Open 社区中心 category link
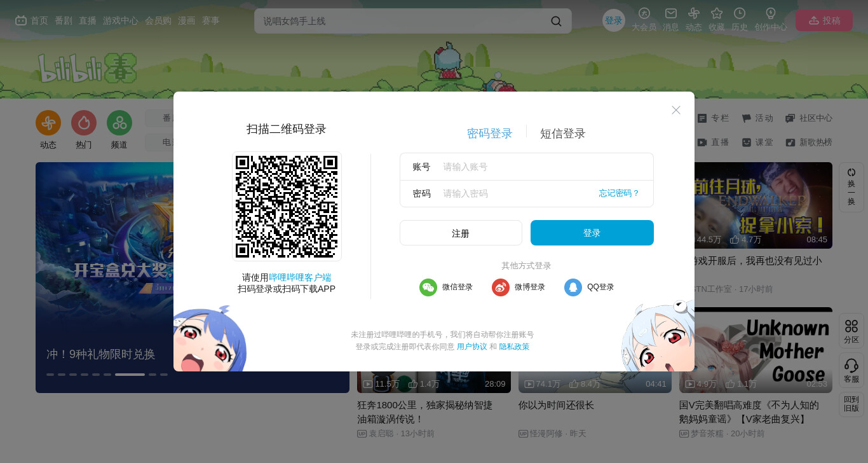868x463 pixels. (x=809, y=118)
